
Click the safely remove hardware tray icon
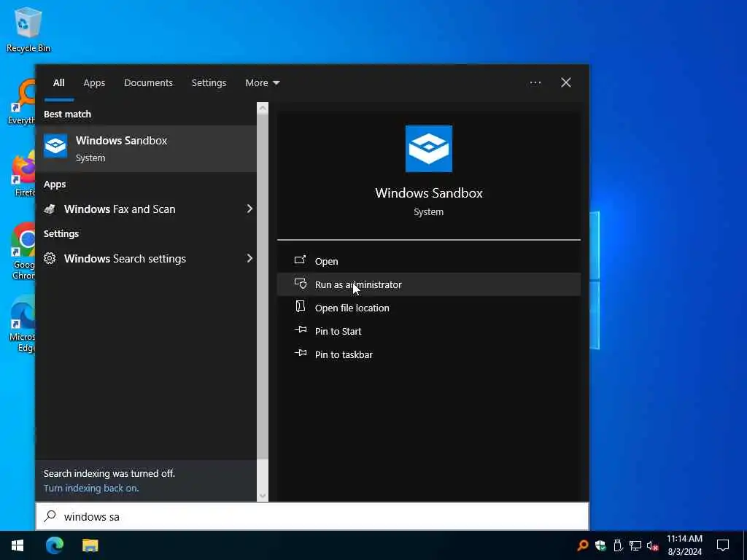[x=618, y=545]
